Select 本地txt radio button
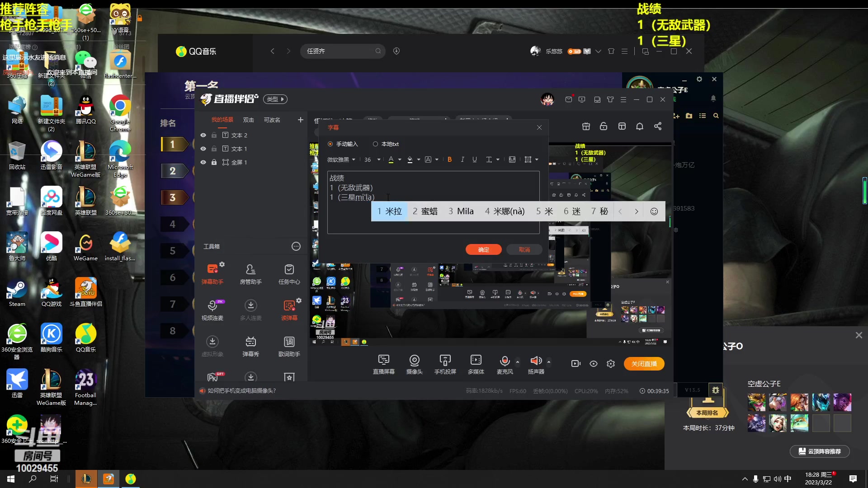This screenshot has height=488, width=868. [x=375, y=143]
